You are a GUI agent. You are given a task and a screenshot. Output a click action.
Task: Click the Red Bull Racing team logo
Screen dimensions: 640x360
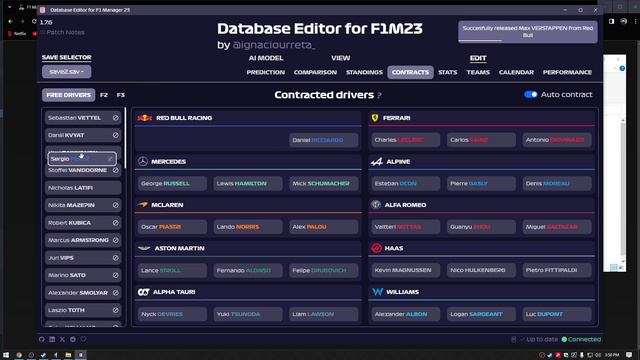pyautogui.click(x=144, y=118)
